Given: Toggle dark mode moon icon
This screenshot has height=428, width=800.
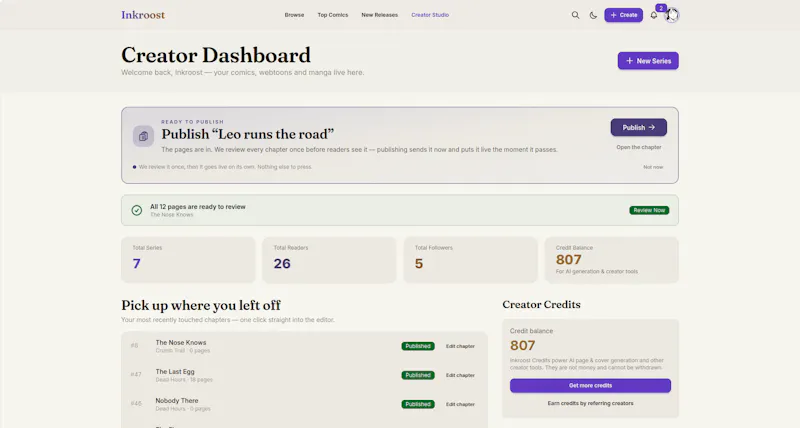Looking at the screenshot, I should 593,15.
